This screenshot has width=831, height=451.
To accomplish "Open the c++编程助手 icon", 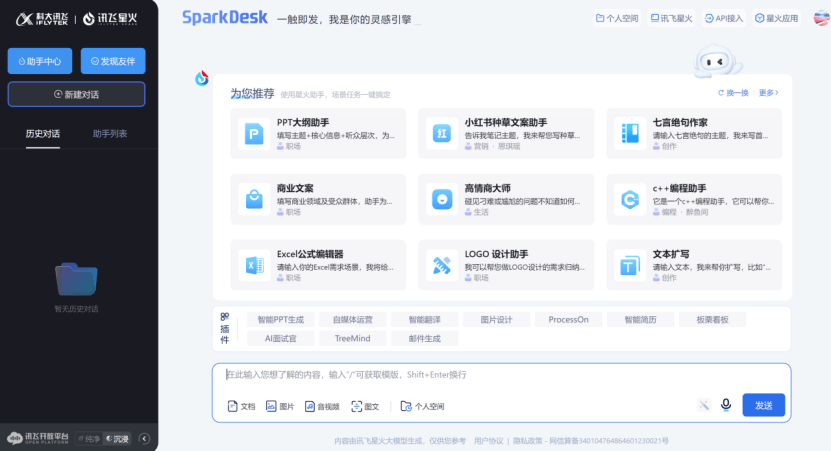I will point(630,199).
